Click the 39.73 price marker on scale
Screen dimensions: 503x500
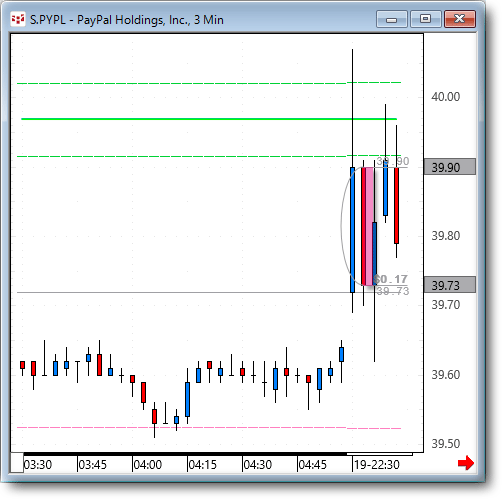point(450,285)
